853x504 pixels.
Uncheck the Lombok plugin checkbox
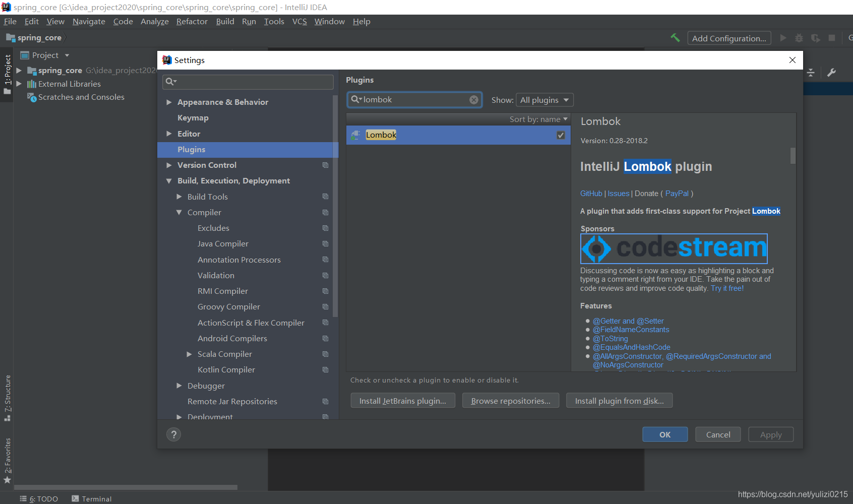point(561,135)
